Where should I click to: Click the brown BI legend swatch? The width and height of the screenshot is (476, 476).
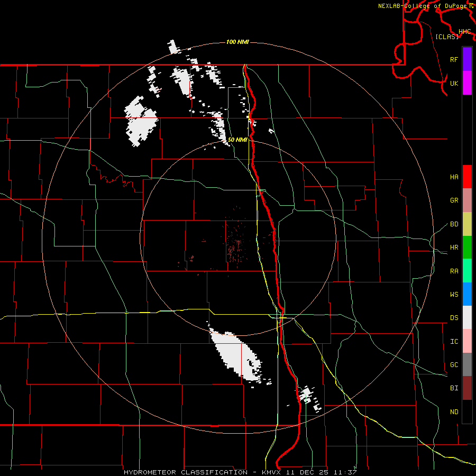coord(467,388)
